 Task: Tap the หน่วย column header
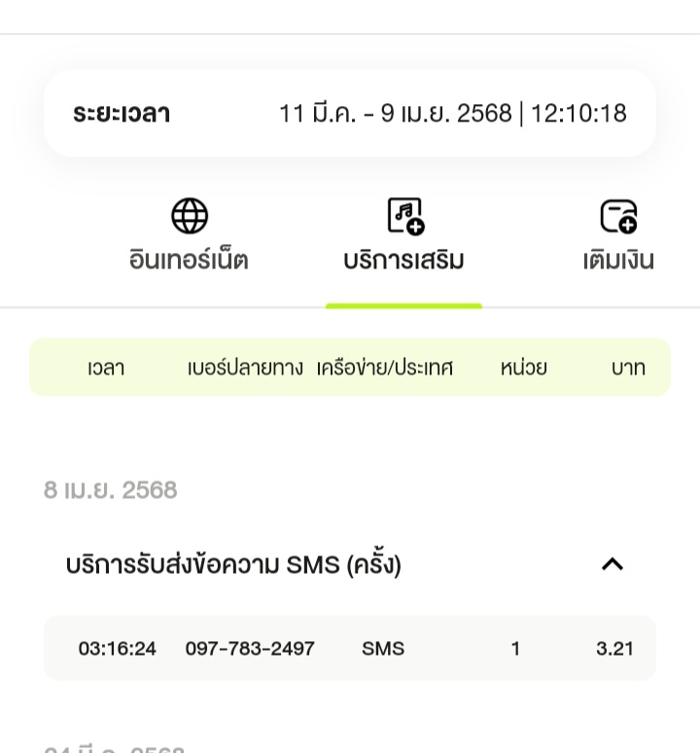coord(524,368)
